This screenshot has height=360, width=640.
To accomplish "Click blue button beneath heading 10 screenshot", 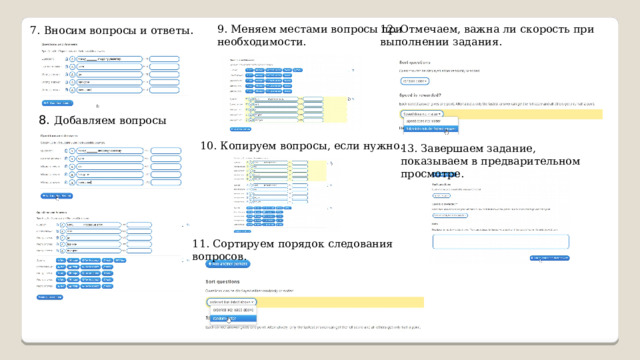I will (x=242, y=231).
